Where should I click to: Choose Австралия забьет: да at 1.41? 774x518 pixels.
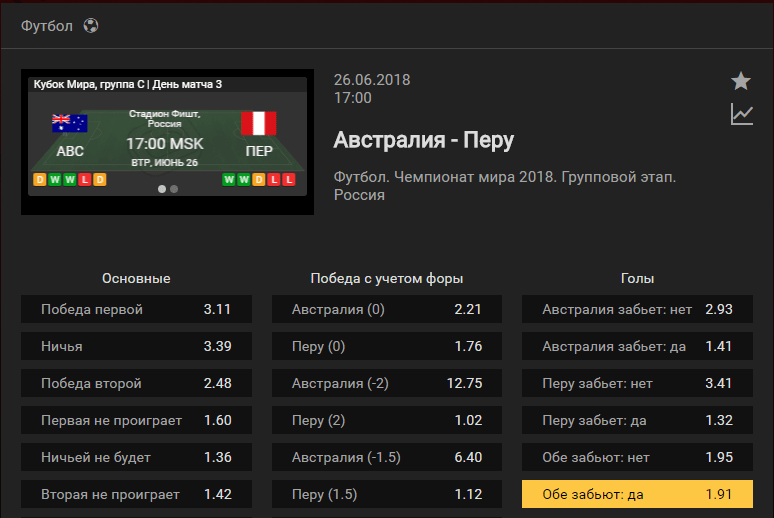637,346
